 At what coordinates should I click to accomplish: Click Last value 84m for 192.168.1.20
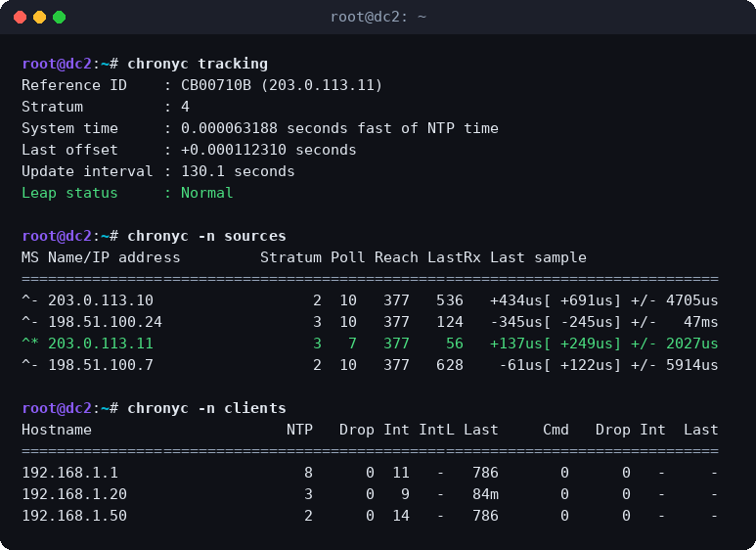[x=485, y=494]
